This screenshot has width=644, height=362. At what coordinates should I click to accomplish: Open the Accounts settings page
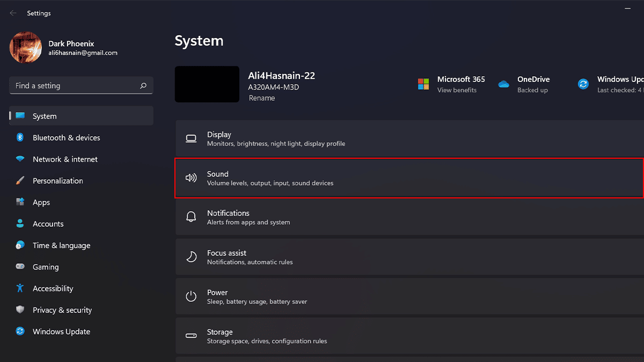click(x=48, y=224)
